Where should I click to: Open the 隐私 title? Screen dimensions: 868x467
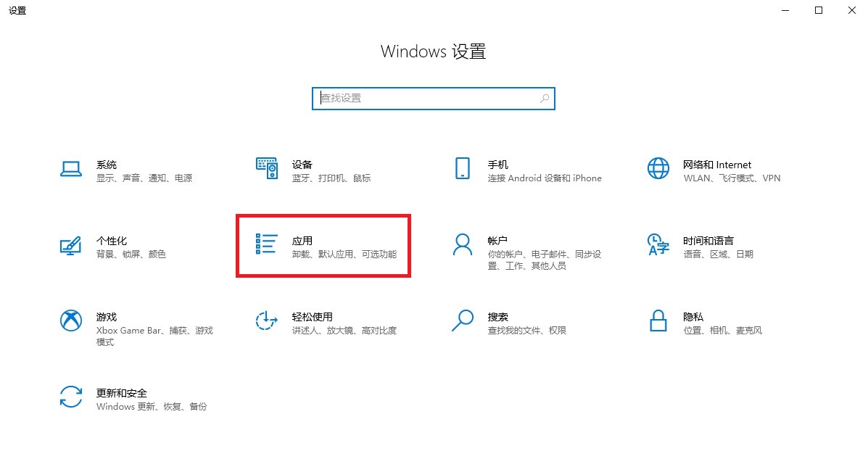tap(693, 317)
